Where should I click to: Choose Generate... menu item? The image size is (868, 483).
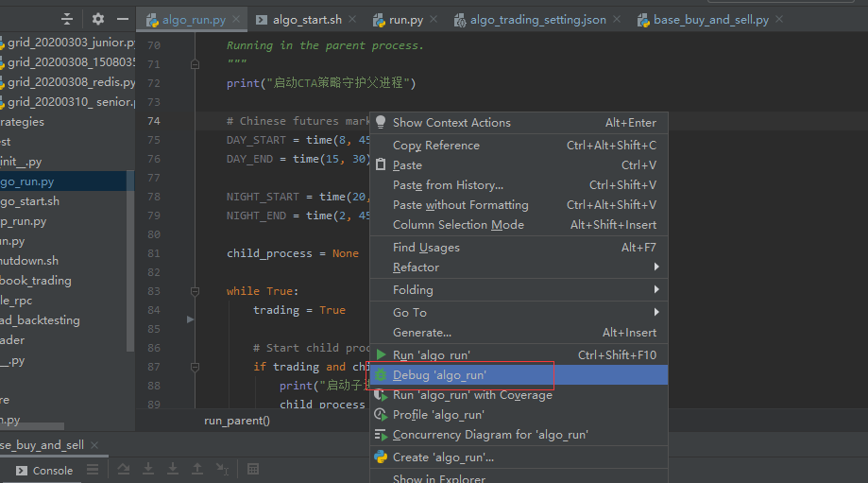[519, 333]
